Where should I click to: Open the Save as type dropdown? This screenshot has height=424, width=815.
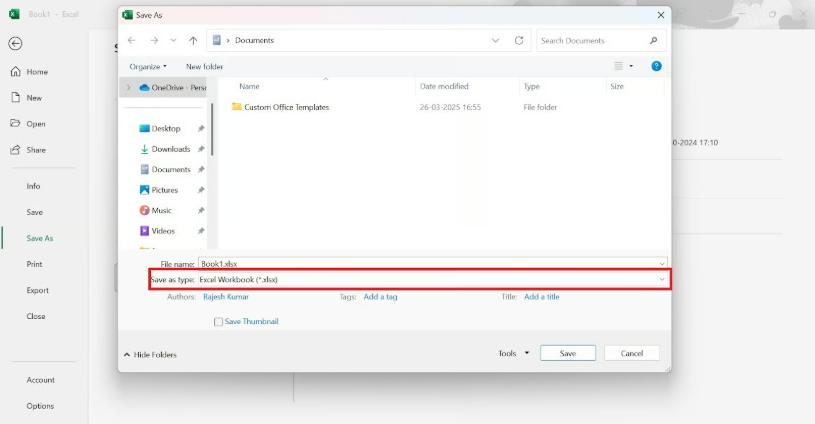(x=430, y=280)
